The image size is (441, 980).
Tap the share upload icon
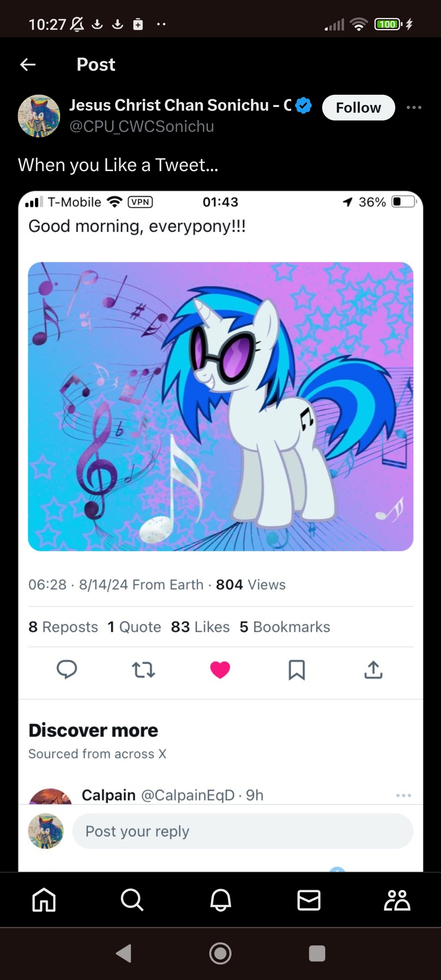[373, 670]
